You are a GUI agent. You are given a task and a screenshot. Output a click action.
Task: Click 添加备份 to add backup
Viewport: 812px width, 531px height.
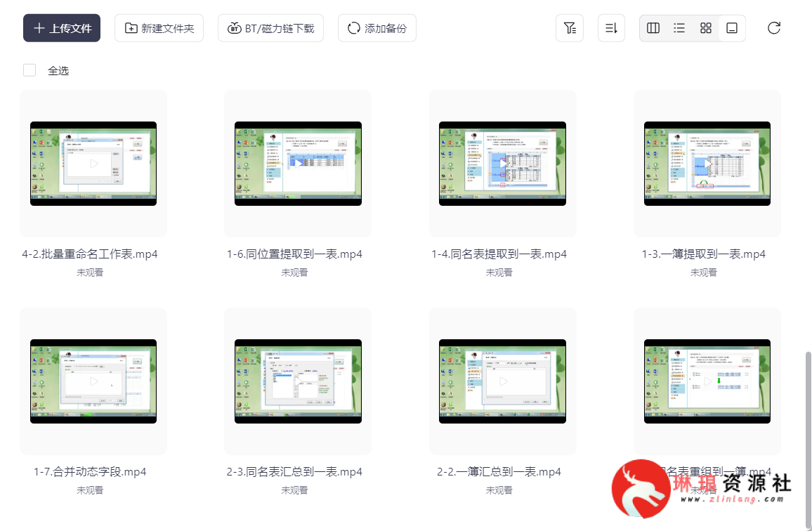(x=377, y=28)
